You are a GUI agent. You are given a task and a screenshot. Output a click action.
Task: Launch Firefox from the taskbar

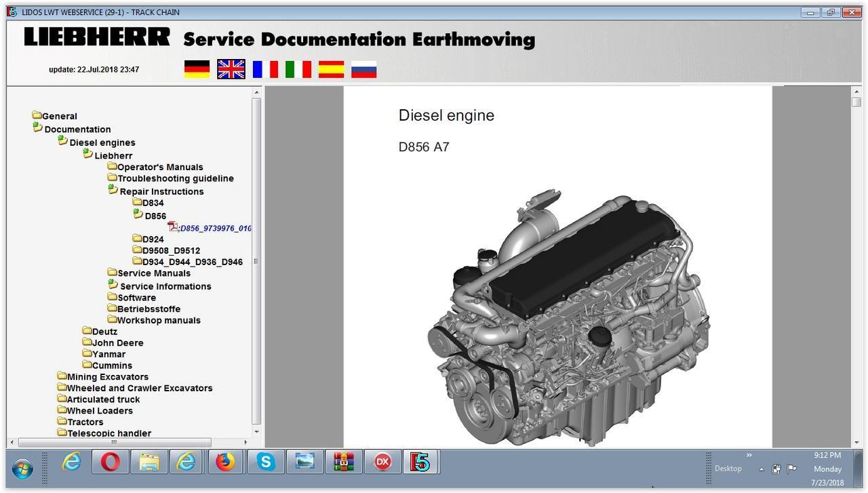pos(225,462)
